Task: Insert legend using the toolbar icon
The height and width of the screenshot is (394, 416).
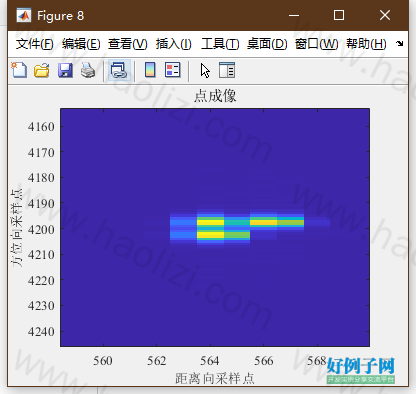Action: pos(173,70)
